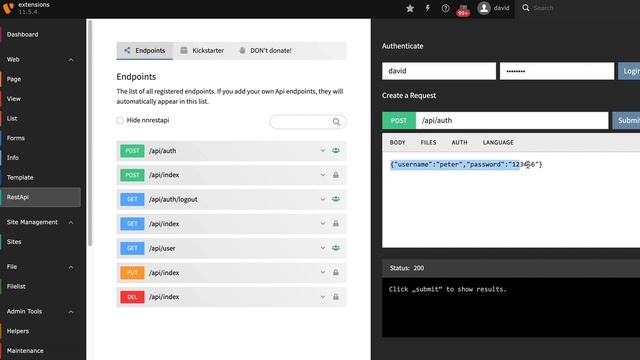This screenshot has height=360, width=640.
Task: Click the users icon on POST /api/auth row
Action: click(x=336, y=151)
